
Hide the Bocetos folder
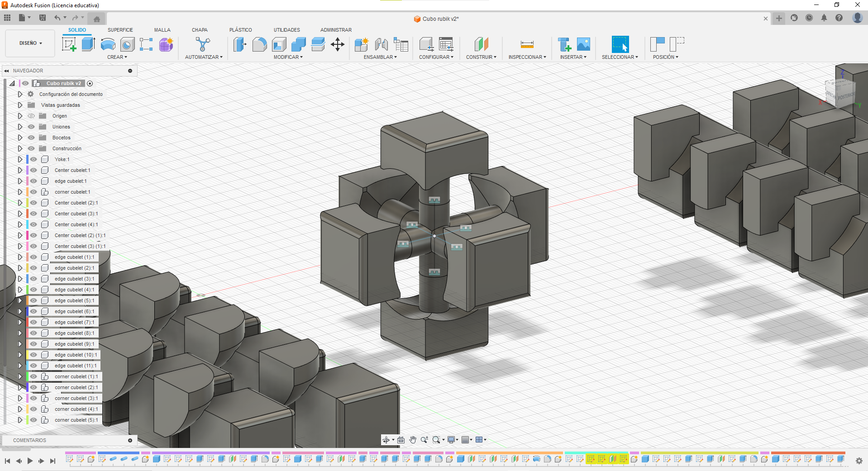[31, 138]
